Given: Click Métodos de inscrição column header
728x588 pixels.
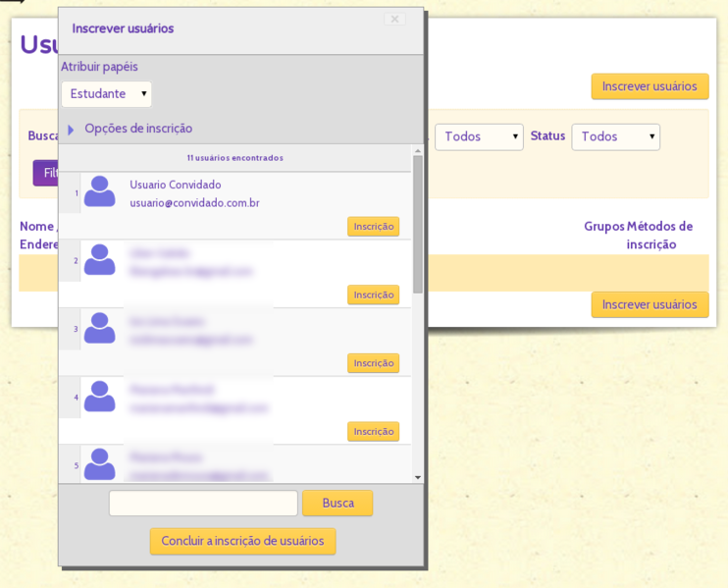Looking at the screenshot, I should click(659, 236).
